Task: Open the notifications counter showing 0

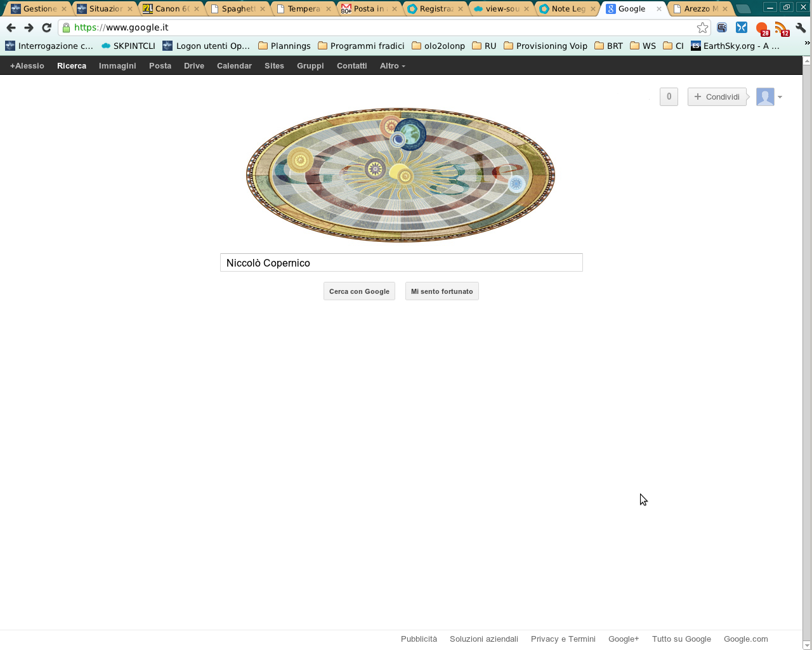Action: click(669, 96)
